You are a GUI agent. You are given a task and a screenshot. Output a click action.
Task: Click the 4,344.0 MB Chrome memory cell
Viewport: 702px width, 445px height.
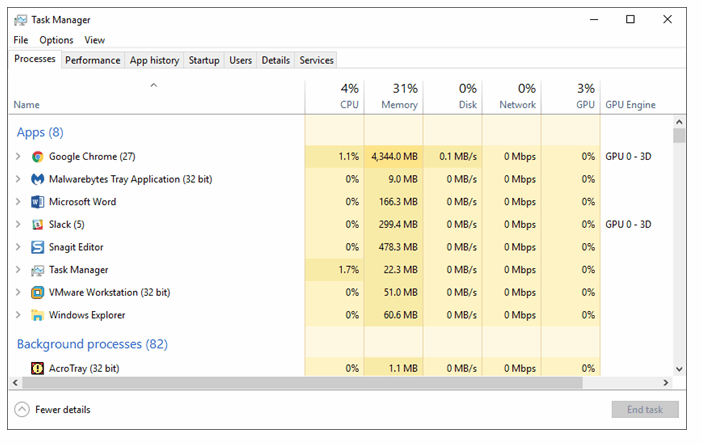click(x=394, y=157)
